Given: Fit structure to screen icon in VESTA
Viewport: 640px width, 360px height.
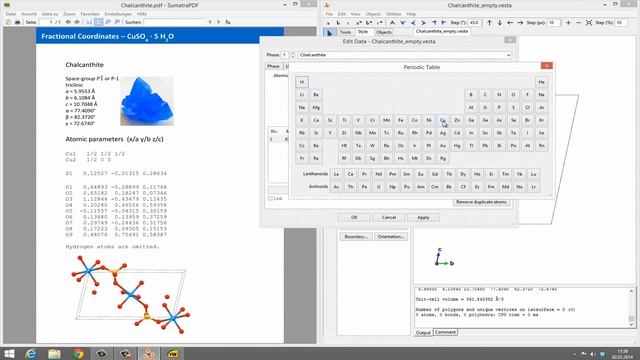Looking at the screenshot, I should point(589,23).
